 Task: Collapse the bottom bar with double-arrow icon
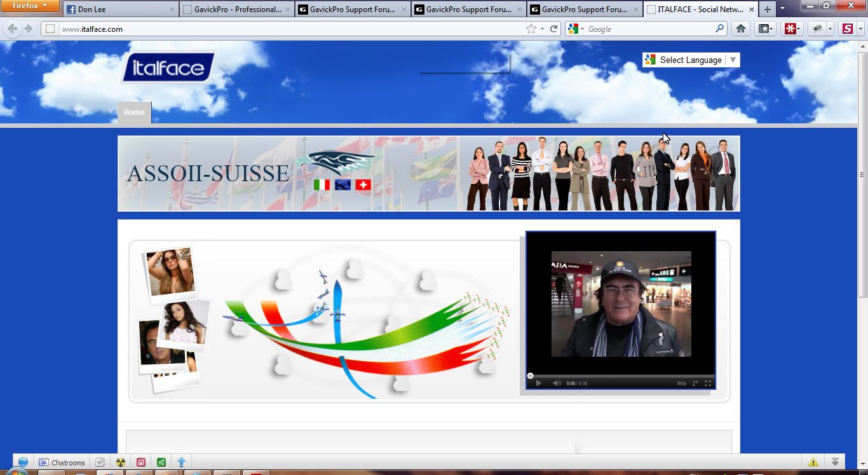(835, 462)
